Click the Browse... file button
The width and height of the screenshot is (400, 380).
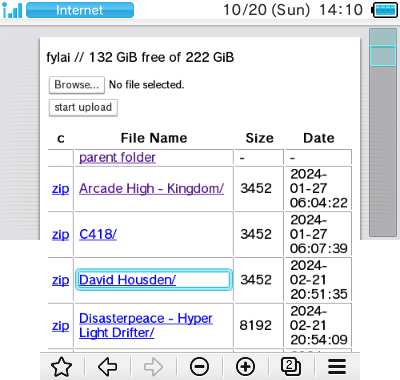77,85
